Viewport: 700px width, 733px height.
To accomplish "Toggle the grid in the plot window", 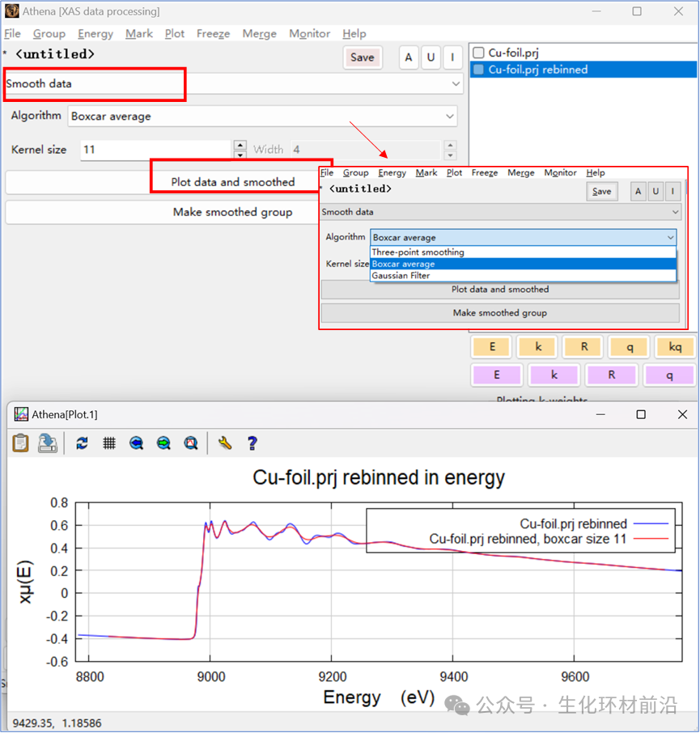I will [109, 443].
